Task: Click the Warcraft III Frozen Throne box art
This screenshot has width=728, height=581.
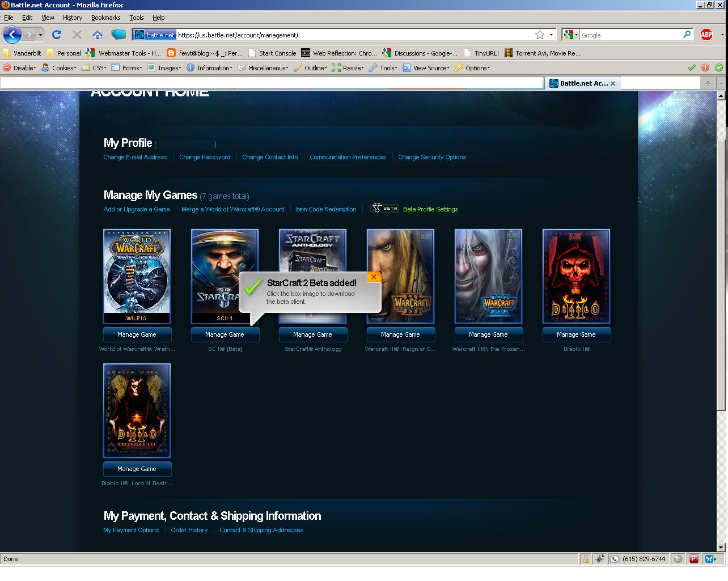Action: [x=488, y=276]
